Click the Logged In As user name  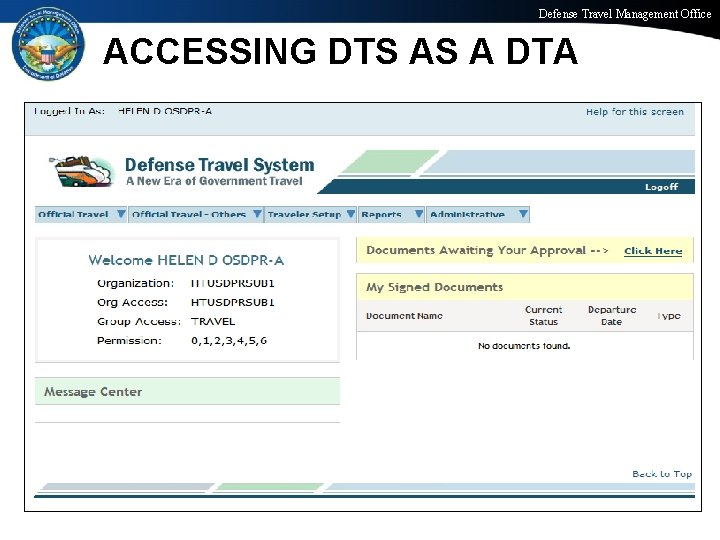pos(165,111)
